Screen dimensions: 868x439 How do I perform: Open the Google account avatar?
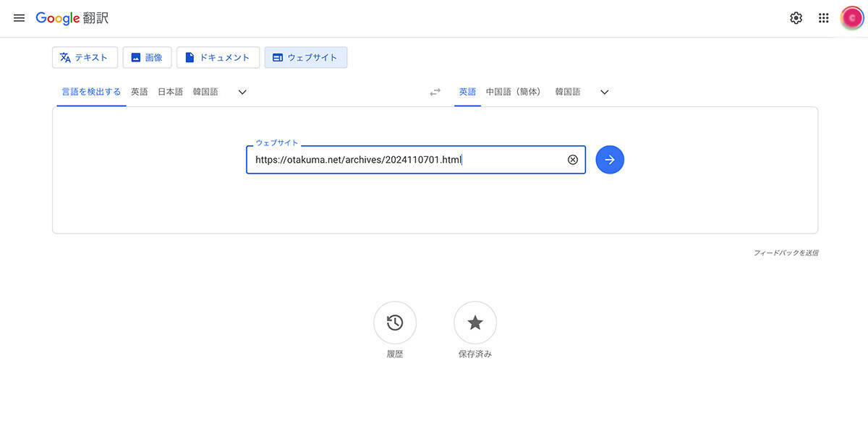point(851,18)
